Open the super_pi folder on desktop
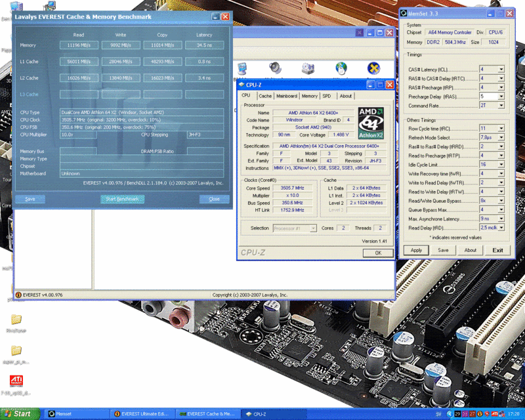The height and width of the screenshot is (420, 525). coord(16,351)
